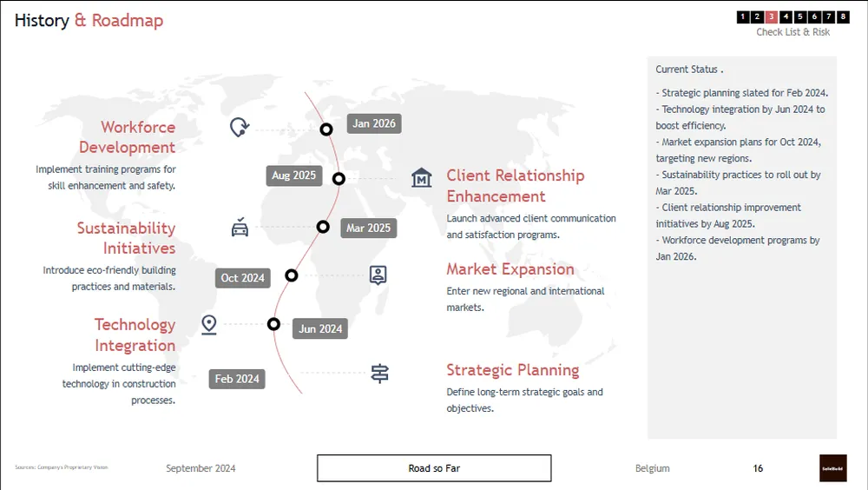The width and height of the screenshot is (868, 490).
Task: Open section 1 in the numbered navigation
Action: point(743,17)
